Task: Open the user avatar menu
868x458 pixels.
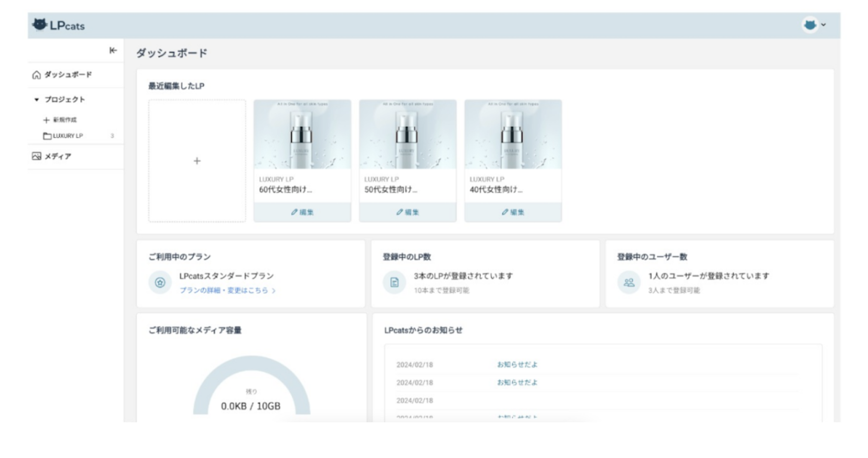Action: (x=814, y=25)
